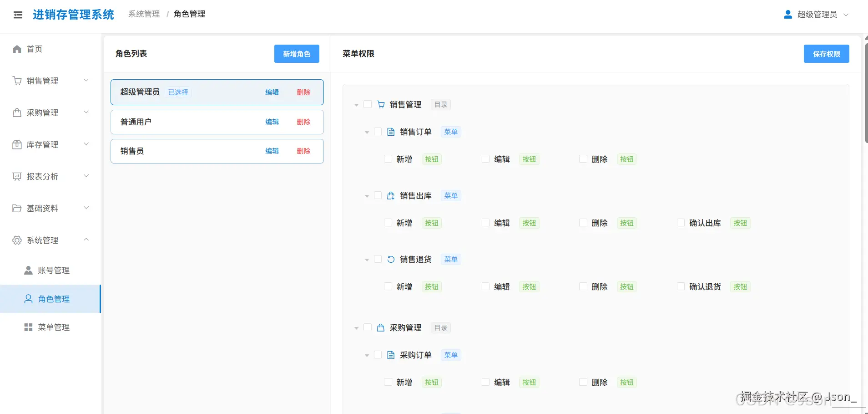
Task: Click the chart board icon beside 报表分析
Action: coord(17,176)
